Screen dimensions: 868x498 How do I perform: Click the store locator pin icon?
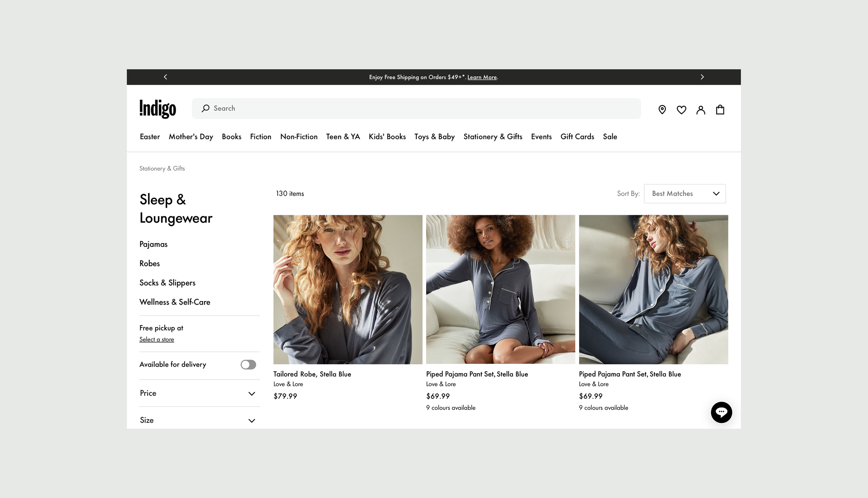[662, 110]
